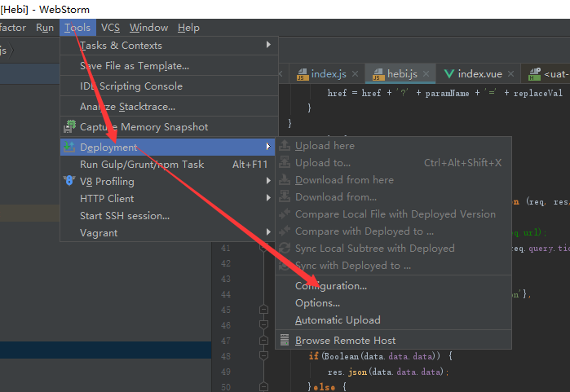
Task: Select Download from here entry
Action: [394, 180]
